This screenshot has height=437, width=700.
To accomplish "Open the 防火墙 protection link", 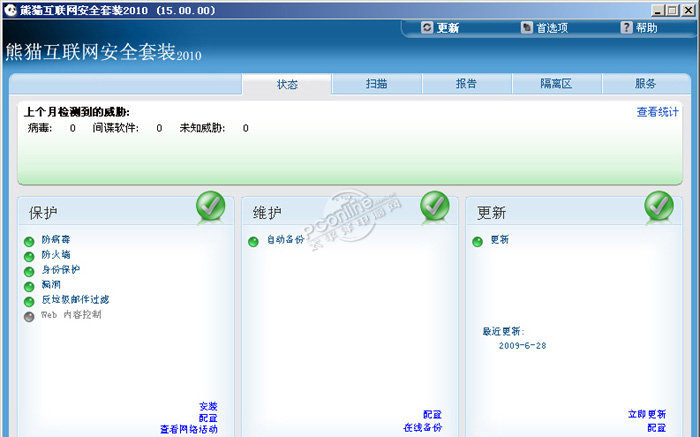I will coord(56,254).
